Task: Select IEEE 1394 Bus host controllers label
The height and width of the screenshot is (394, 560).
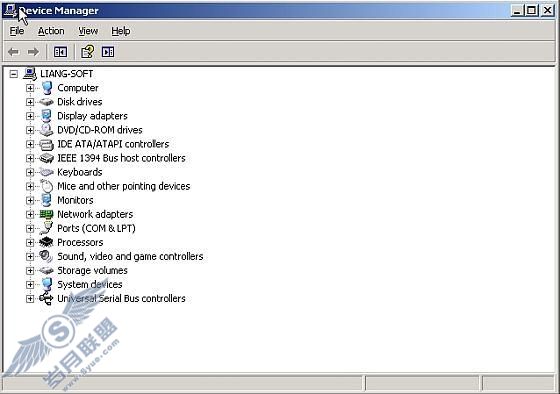Action: (x=121, y=158)
